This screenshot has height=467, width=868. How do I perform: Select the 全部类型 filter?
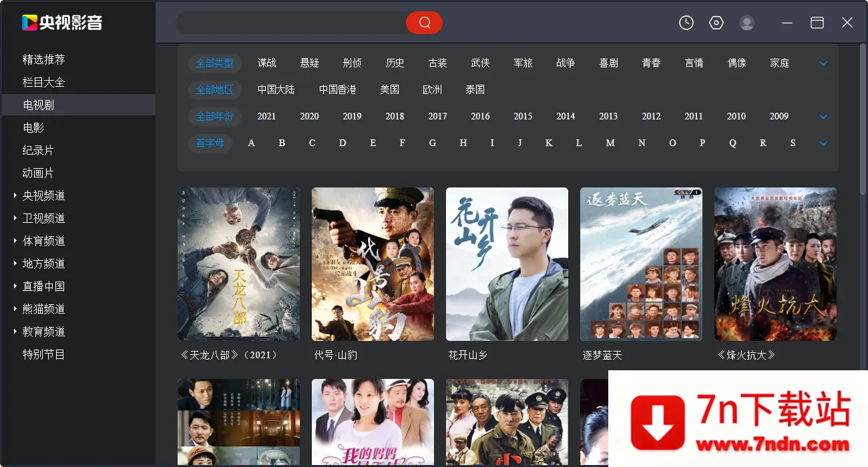tap(214, 63)
